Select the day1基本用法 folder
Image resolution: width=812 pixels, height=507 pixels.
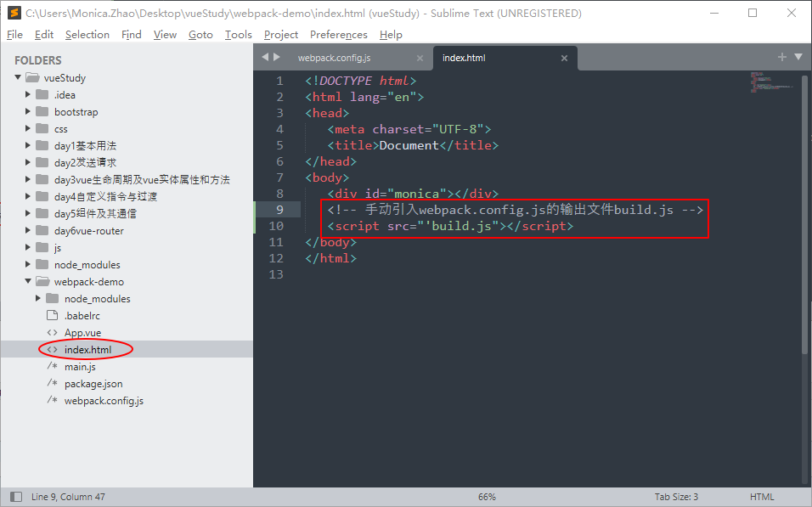click(85, 145)
